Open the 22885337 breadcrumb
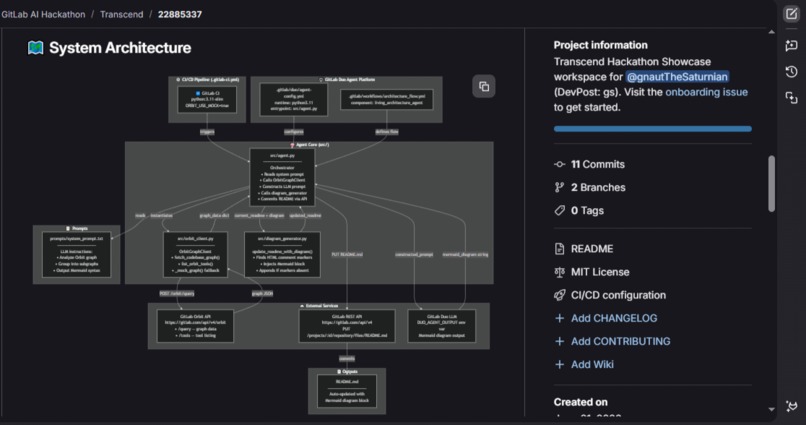Viewport: 806px width, 425px height. coord(180,14)
